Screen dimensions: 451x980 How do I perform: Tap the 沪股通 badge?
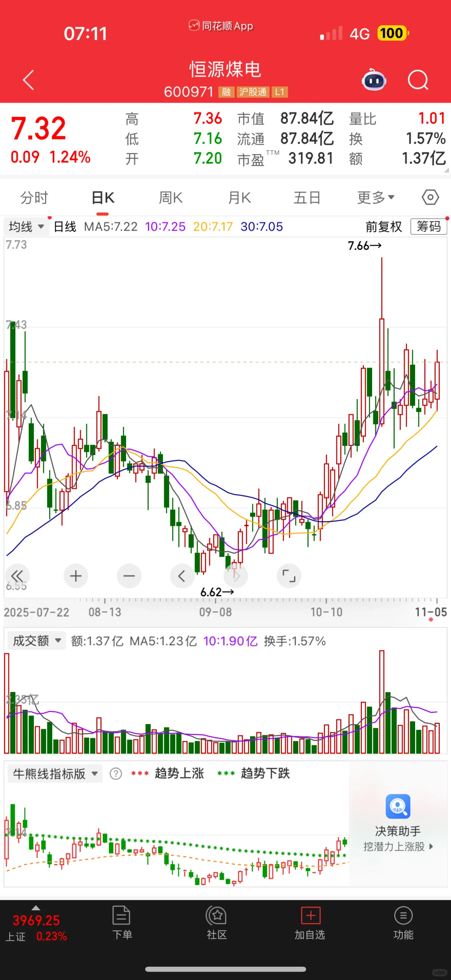pyautogui.click(x=253, y=92)
